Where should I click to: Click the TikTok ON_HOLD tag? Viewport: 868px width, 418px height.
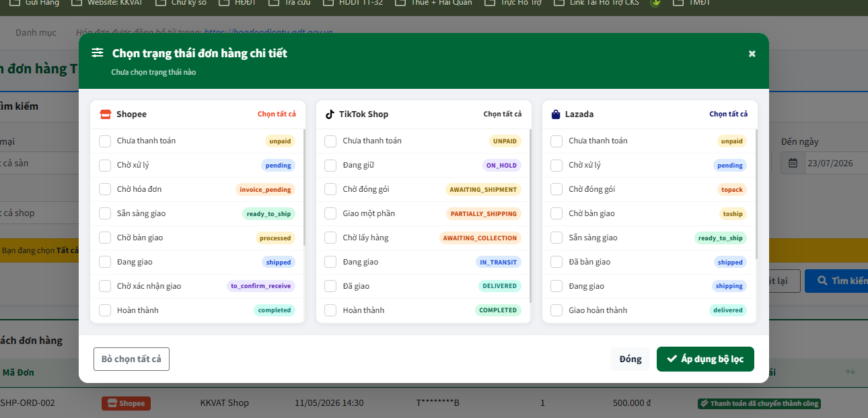coord(501,166)
